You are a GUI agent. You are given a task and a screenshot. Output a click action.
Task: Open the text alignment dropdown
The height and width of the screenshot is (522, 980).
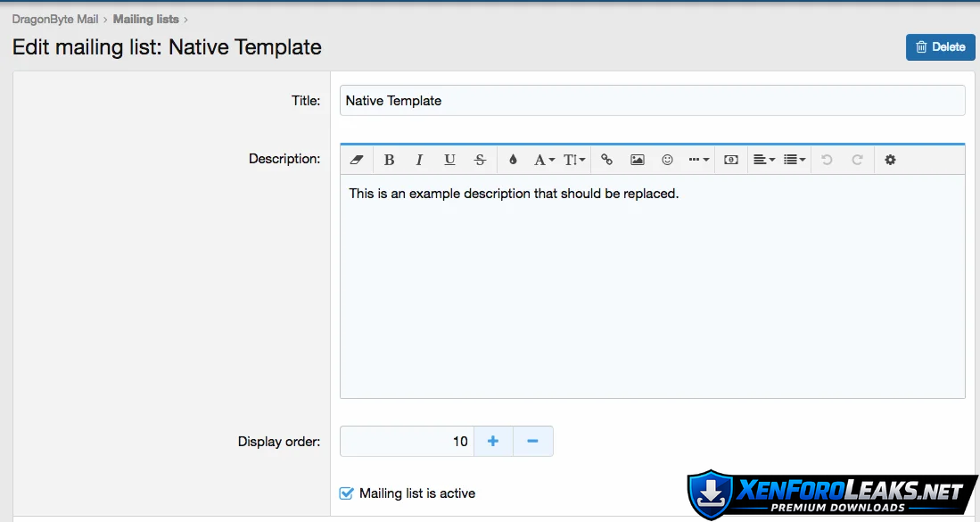click(x=763, y=160)
